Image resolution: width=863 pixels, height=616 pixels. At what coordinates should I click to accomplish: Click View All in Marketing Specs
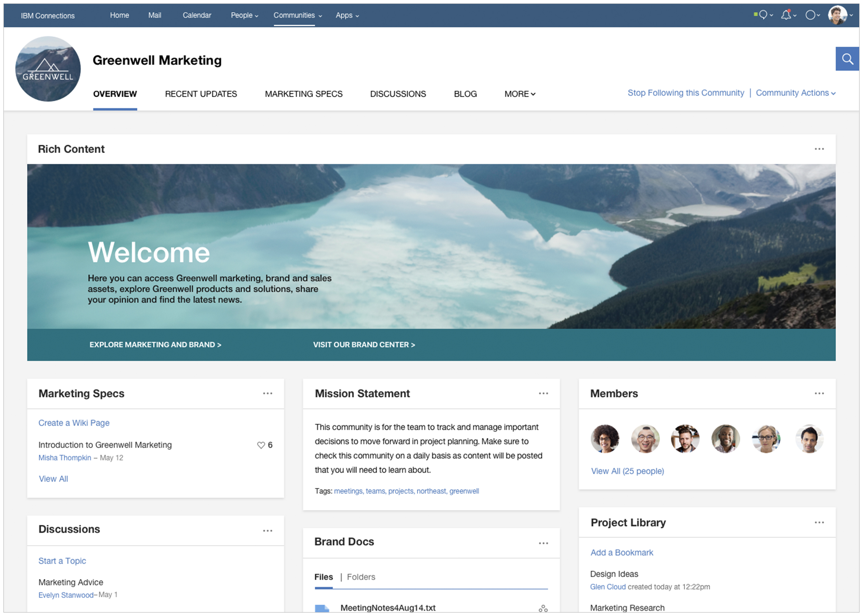tap(54, 479)
